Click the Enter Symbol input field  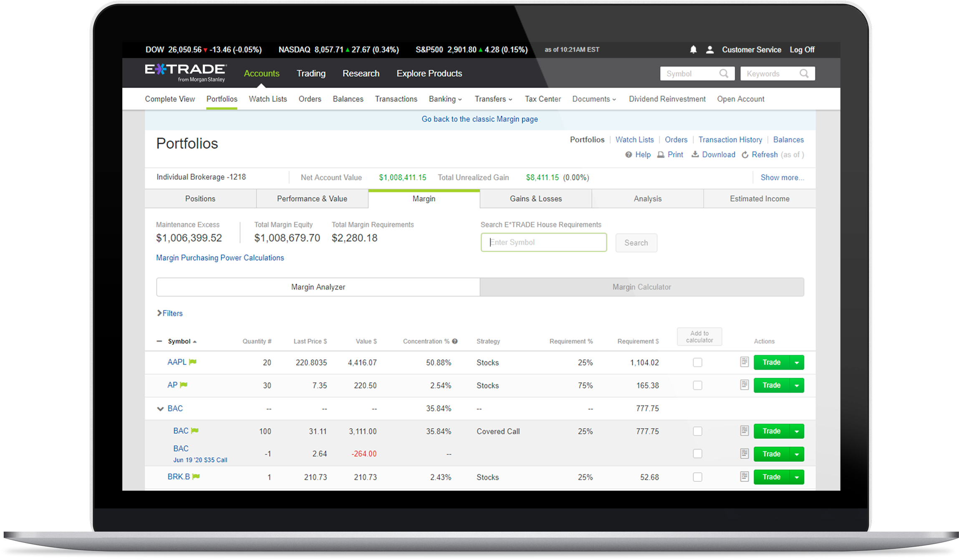543,242
